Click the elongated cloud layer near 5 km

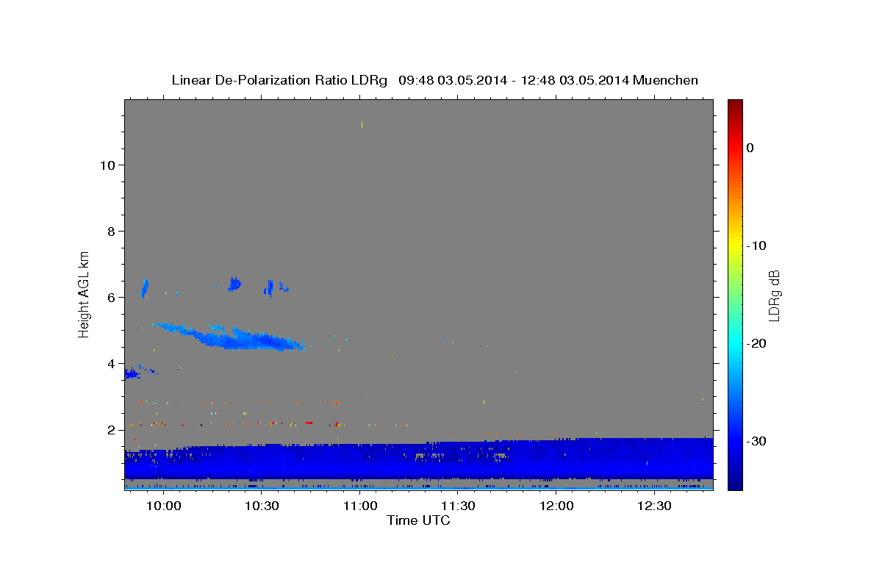click(x=232, y=337)
